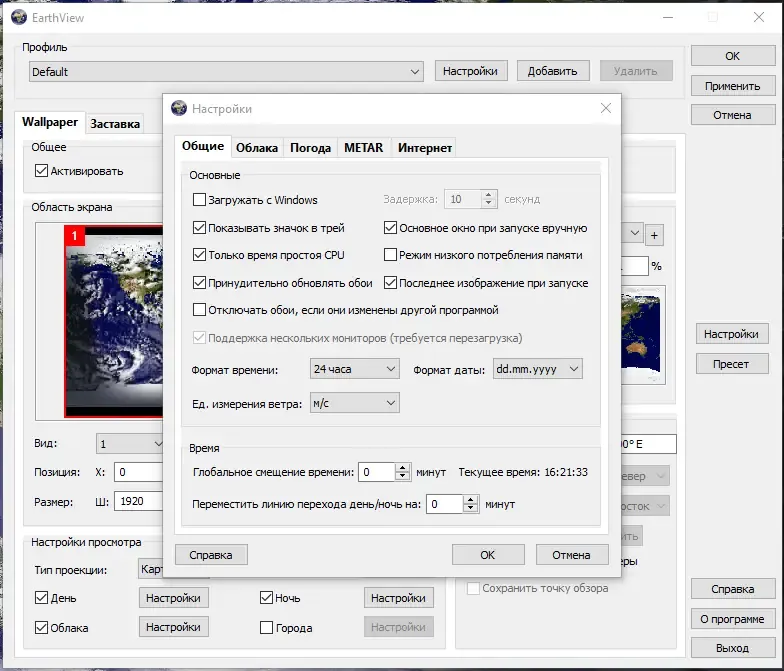Increase day/night line shift spinner
Viewport: 784px width, 671px height.
click(470, 500)
